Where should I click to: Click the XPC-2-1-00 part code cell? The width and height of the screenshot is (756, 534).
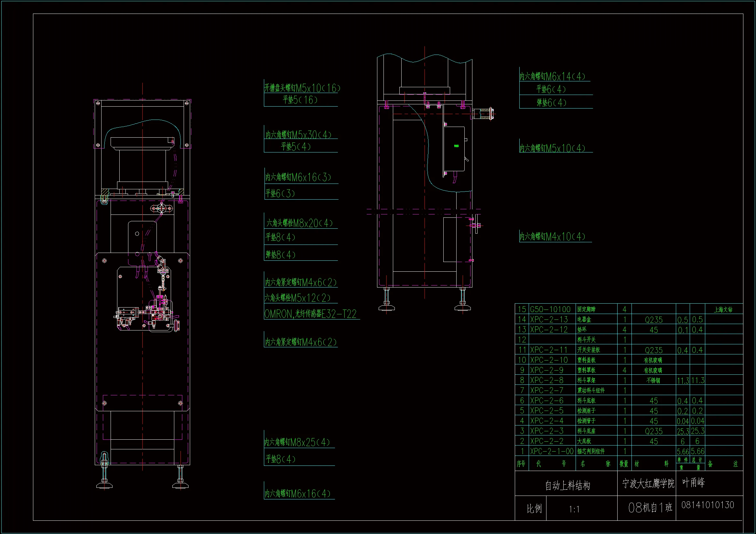[x=552, y=451]
